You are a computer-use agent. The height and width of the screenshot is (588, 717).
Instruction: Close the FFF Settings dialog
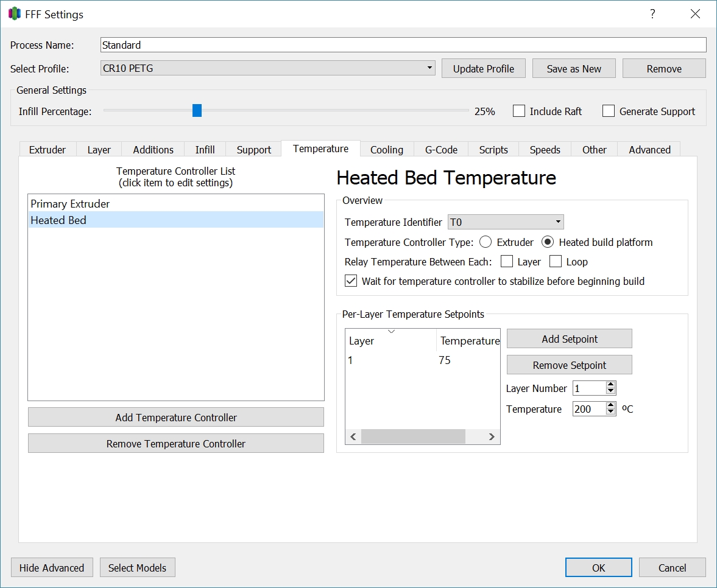coord(695,14)
